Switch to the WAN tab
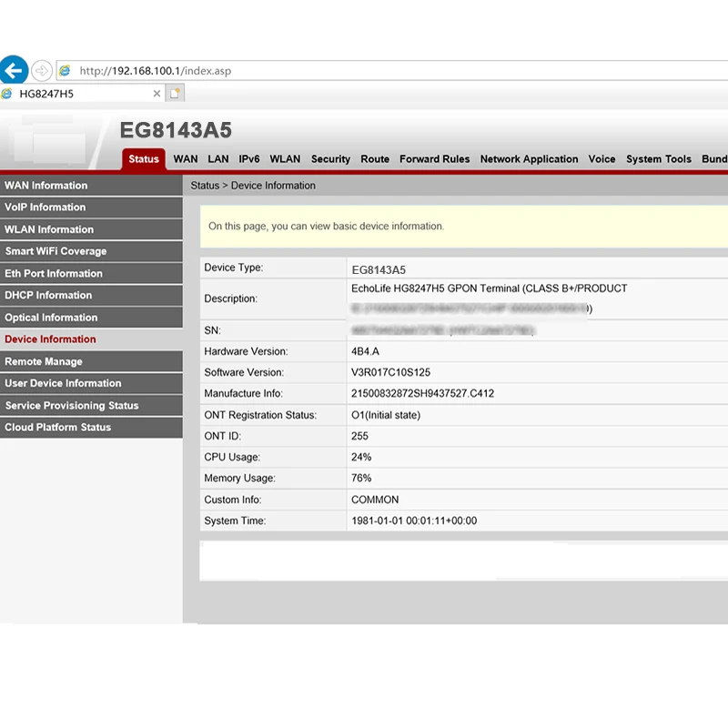Screen dimensions: 728x728 tap(186, 159)
